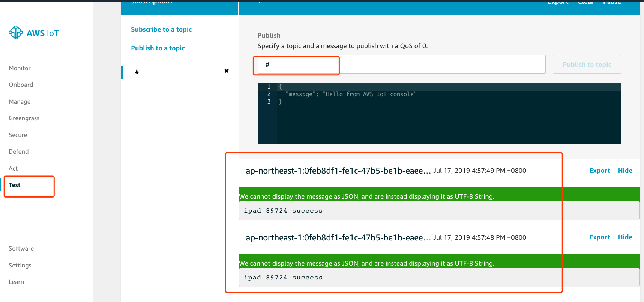Click the payload text of the 4:57:49 message
The height and width of the screenshot is (302, 644).
pos(283,211)
